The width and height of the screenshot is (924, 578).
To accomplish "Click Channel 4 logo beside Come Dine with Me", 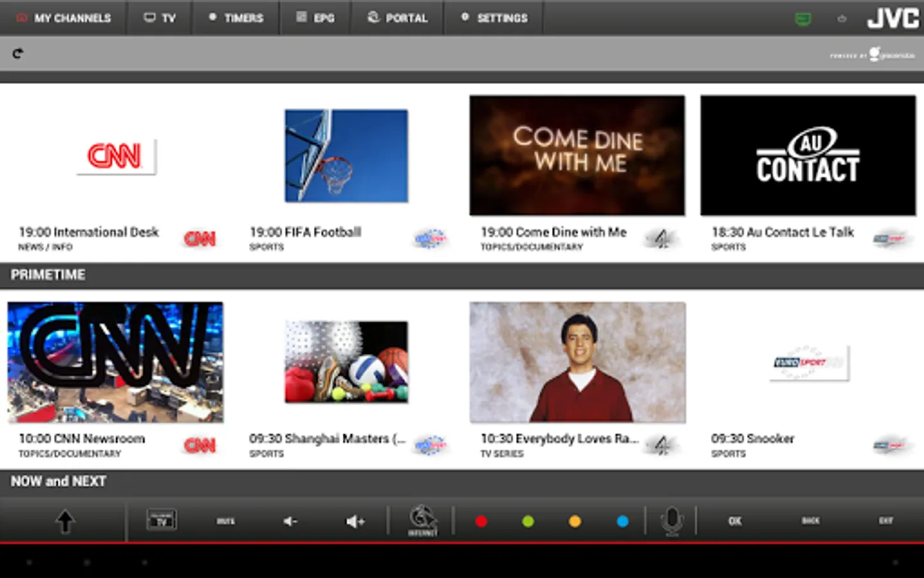I will (x=661, y=239).
